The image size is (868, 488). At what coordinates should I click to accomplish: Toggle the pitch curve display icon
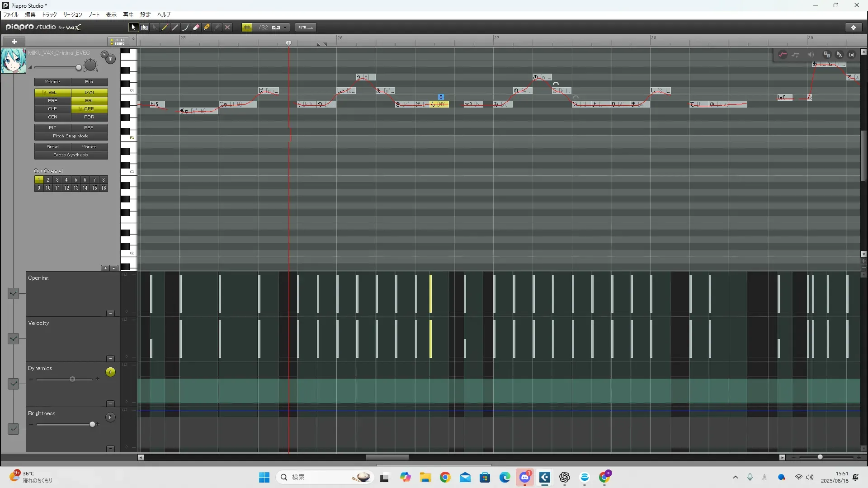pos(783,55)
